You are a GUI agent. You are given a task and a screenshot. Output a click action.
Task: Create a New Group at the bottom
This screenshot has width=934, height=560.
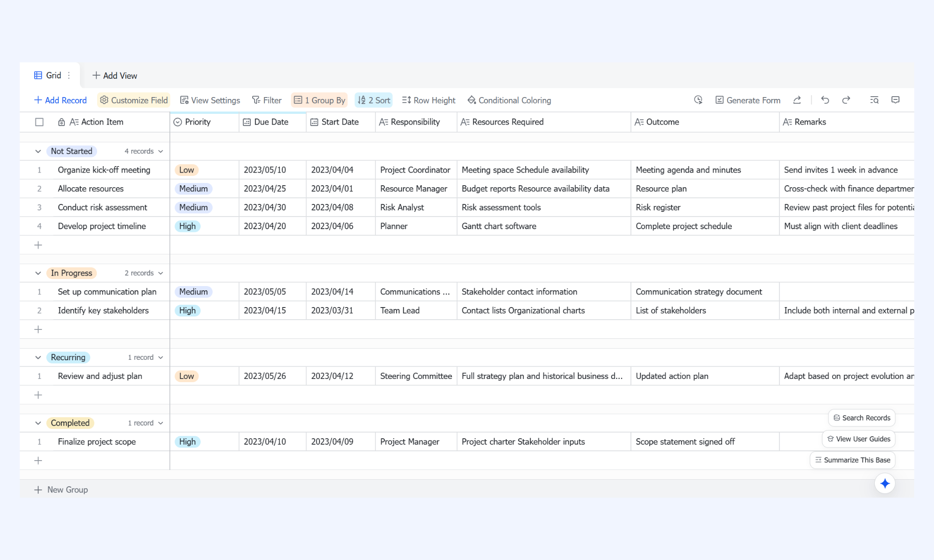point(61,490)
